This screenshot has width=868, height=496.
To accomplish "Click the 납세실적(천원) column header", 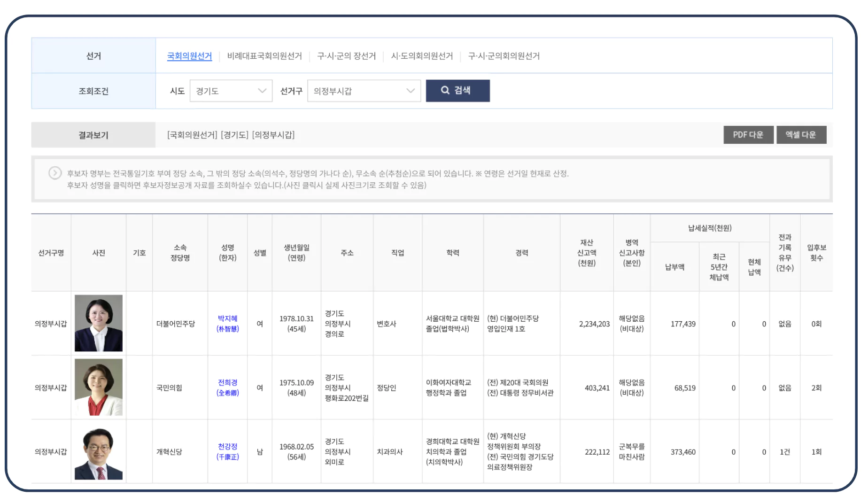I will pyautogui.click(x=710, y=228).
